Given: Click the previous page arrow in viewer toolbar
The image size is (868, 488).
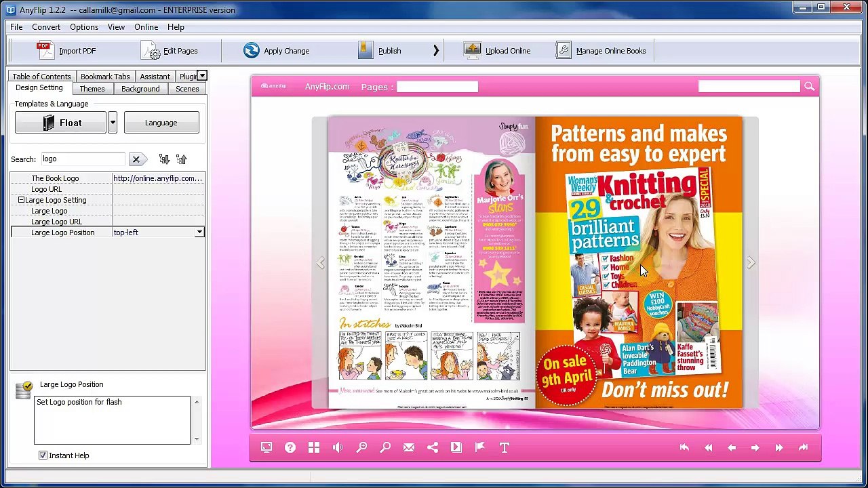Looking at the screenshot, I should pos(732,447).
